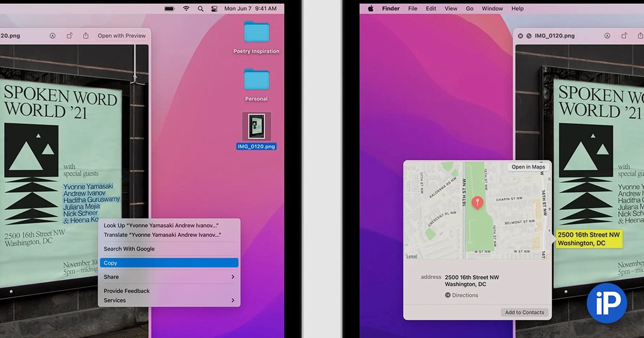Open the File menu
Image resolution: width=644 pixels, height=338 pixels.
(413, 9)
